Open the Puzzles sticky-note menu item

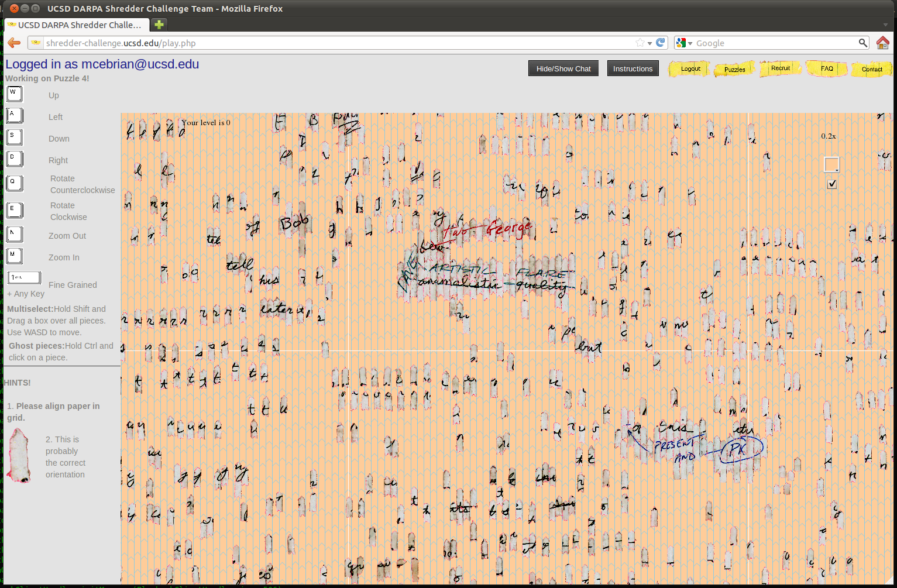(734, 69)
